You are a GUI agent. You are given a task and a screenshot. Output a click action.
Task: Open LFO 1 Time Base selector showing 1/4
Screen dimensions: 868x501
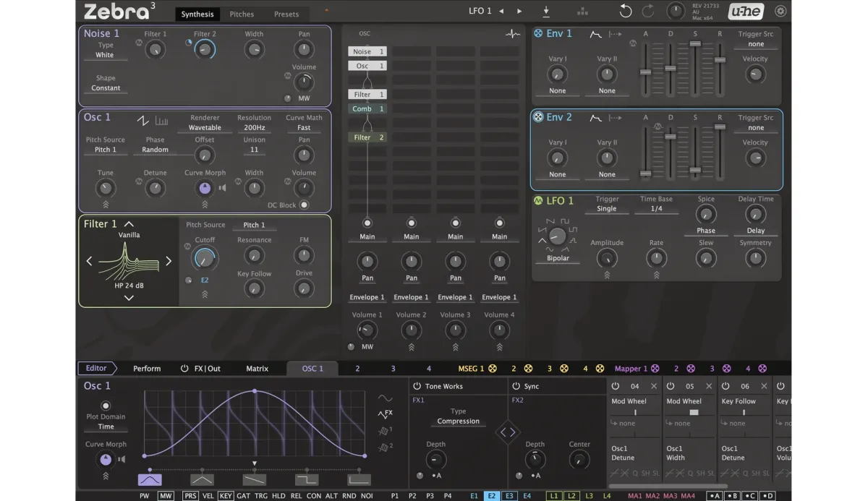656,209
